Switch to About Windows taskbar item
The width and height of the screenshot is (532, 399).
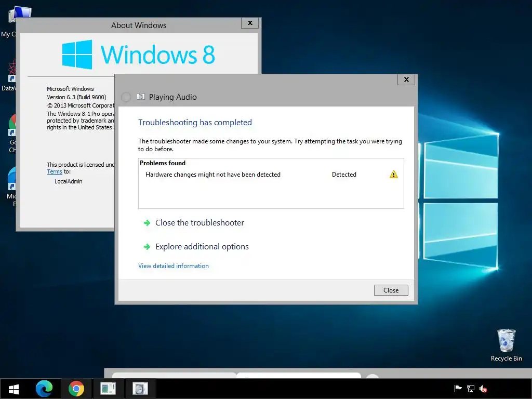tap(108, 389)
